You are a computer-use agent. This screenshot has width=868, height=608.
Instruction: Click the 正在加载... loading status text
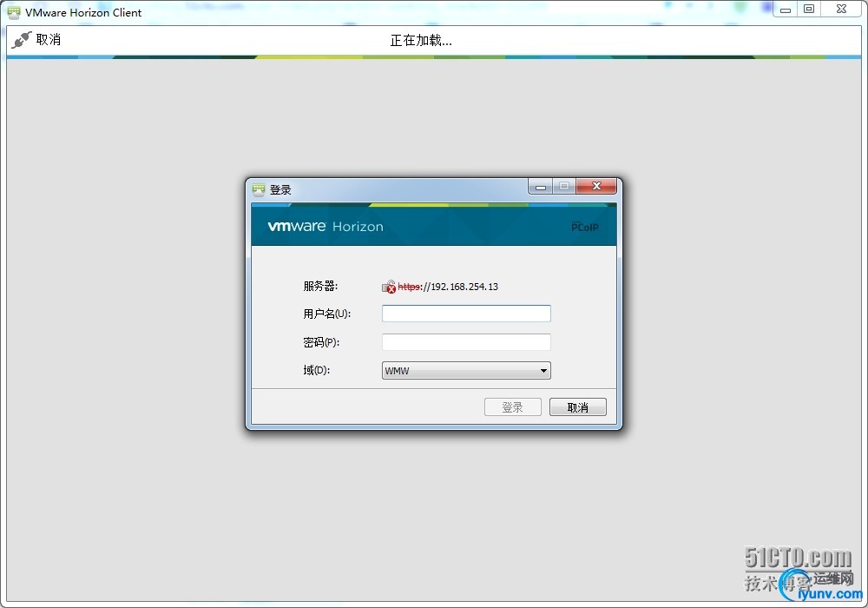[x=421, y=40]
